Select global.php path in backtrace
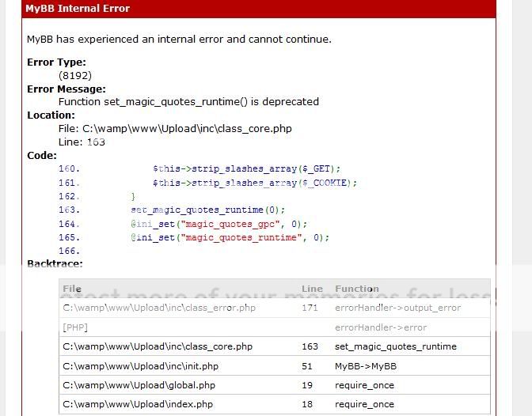Viewport: 532px width, 416px height. (x=139, y=385)
